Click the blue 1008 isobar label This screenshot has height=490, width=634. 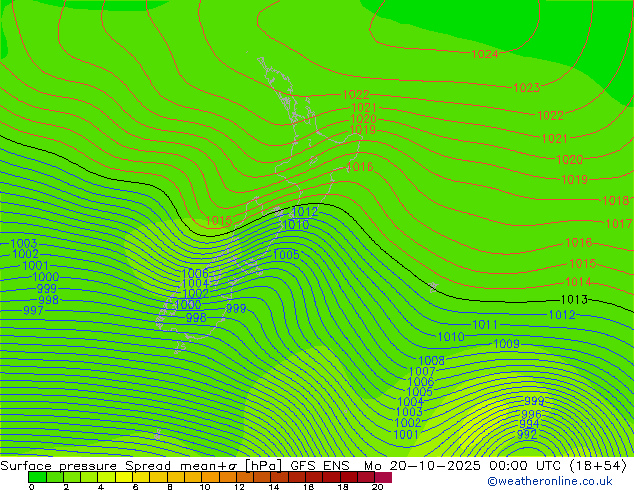(x=431, y=360)
